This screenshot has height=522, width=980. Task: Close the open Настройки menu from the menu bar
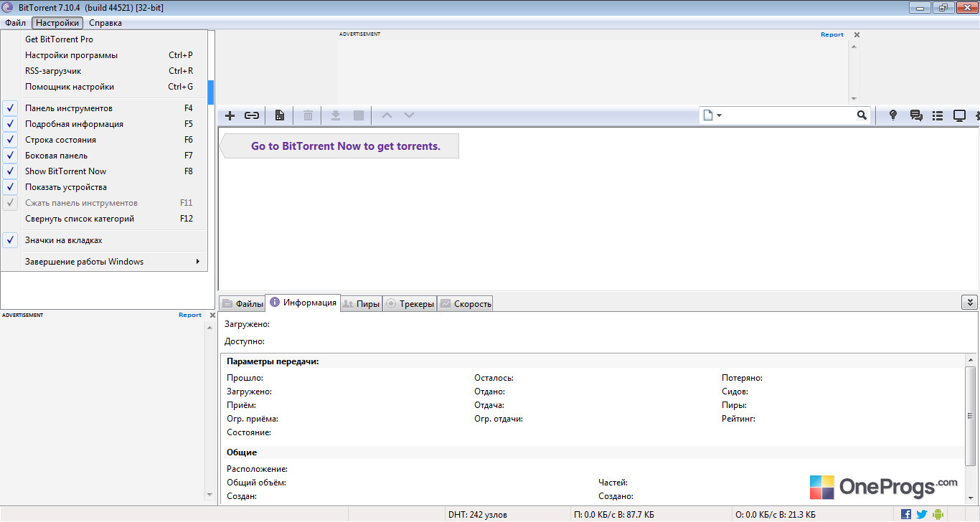pyautogui.click(x=57, y=23)
